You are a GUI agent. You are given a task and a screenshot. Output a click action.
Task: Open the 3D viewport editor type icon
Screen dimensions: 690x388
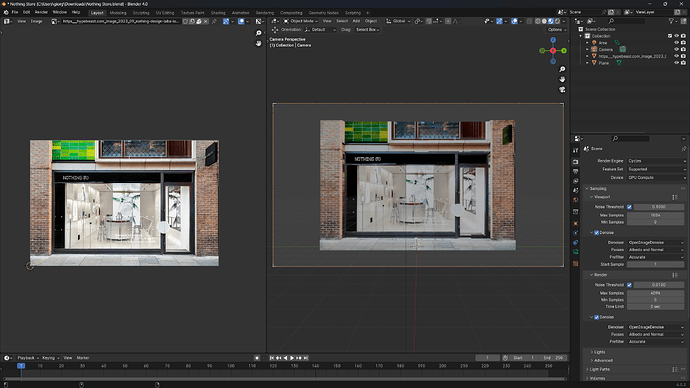[x=275, y=21]
